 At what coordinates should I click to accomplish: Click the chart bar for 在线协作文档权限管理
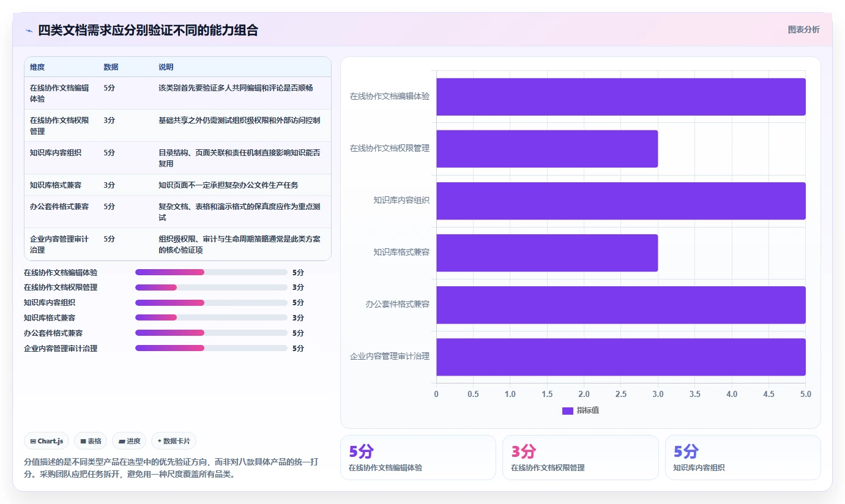(547, 149)
